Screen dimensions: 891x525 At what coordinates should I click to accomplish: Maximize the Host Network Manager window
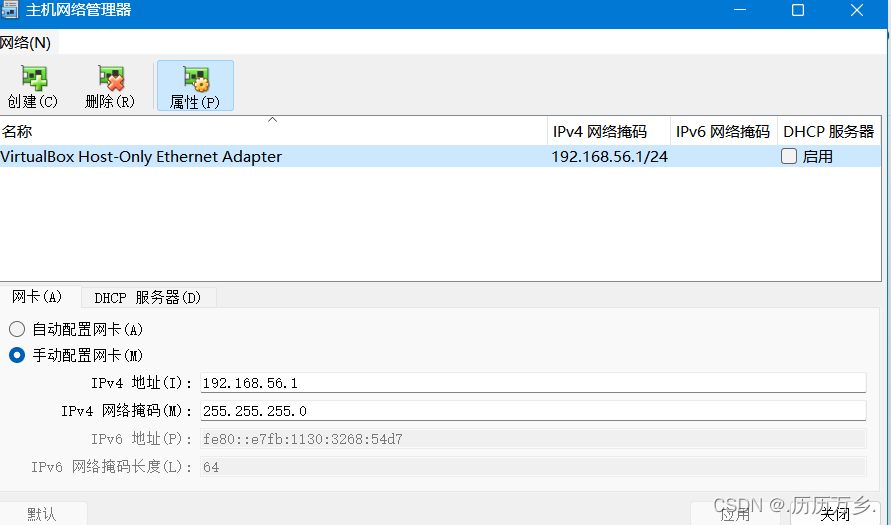pyautogui.click(x=798, y=10)
